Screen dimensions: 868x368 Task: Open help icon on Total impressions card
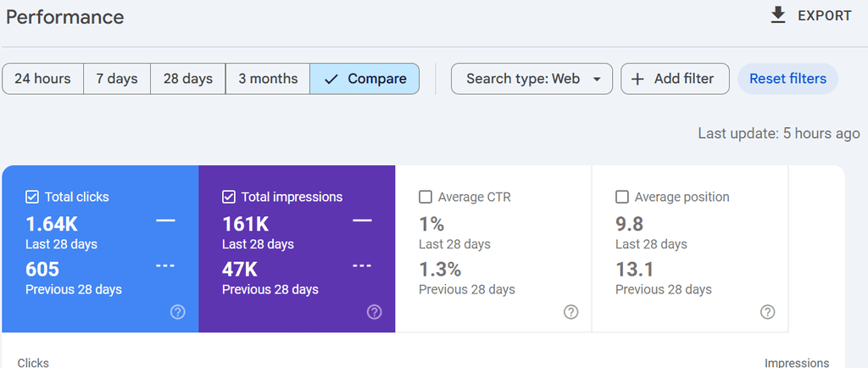[374, 312]
